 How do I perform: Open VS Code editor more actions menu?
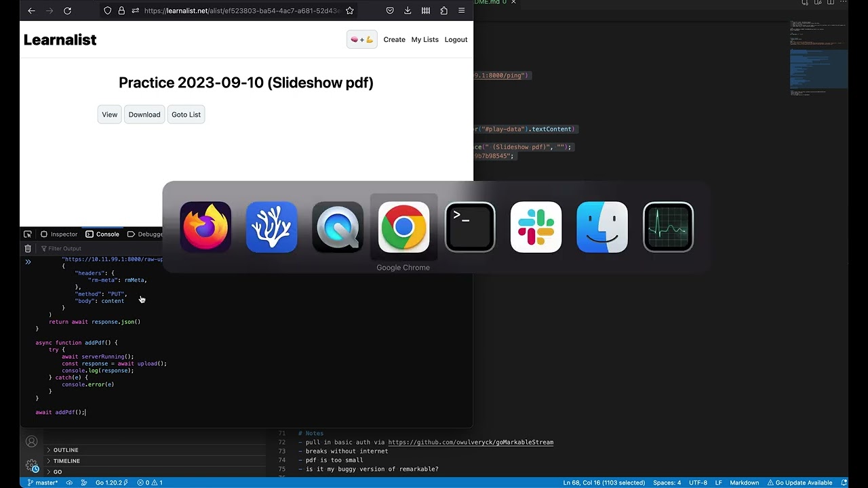(845, 3)
